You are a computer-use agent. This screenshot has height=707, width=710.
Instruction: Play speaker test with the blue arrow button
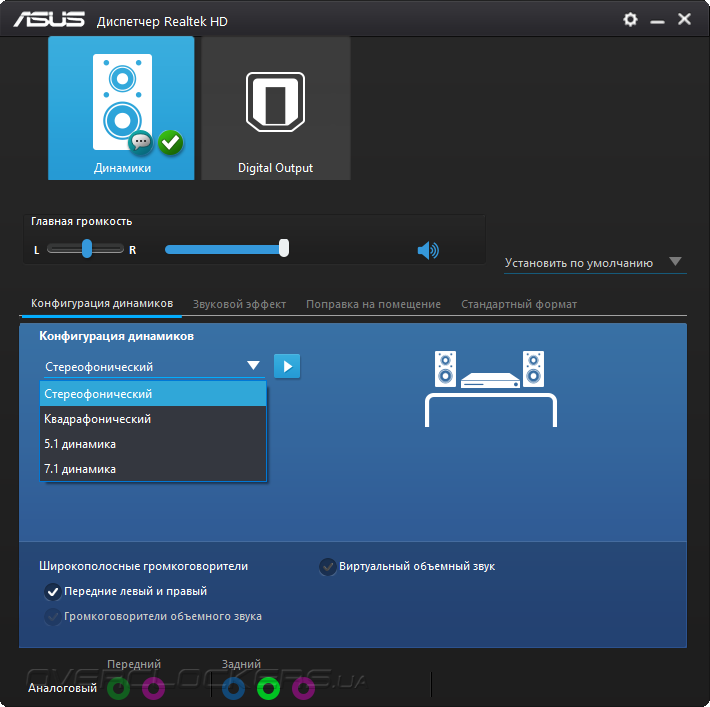point(287,366)
